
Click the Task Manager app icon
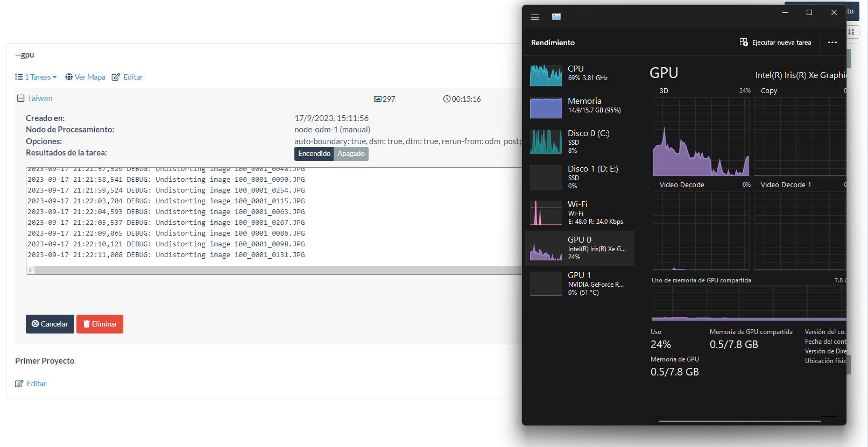556,17
